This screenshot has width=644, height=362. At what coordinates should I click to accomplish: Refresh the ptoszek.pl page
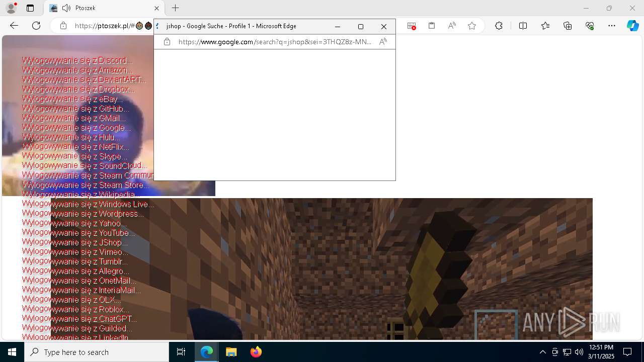[x=36, y=26]
